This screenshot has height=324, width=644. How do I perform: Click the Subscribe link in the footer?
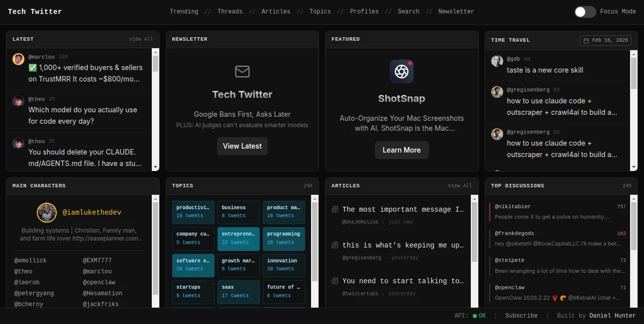[521, 316]
